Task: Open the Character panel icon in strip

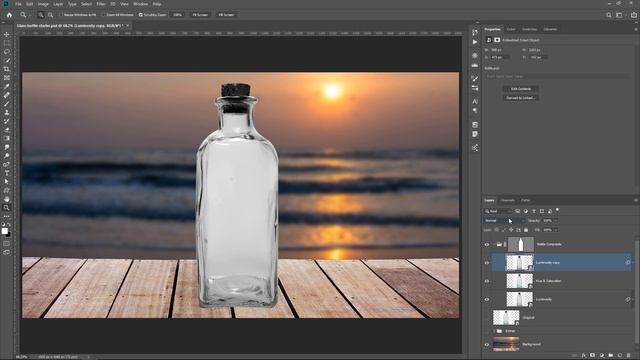Action: (475, 101)
